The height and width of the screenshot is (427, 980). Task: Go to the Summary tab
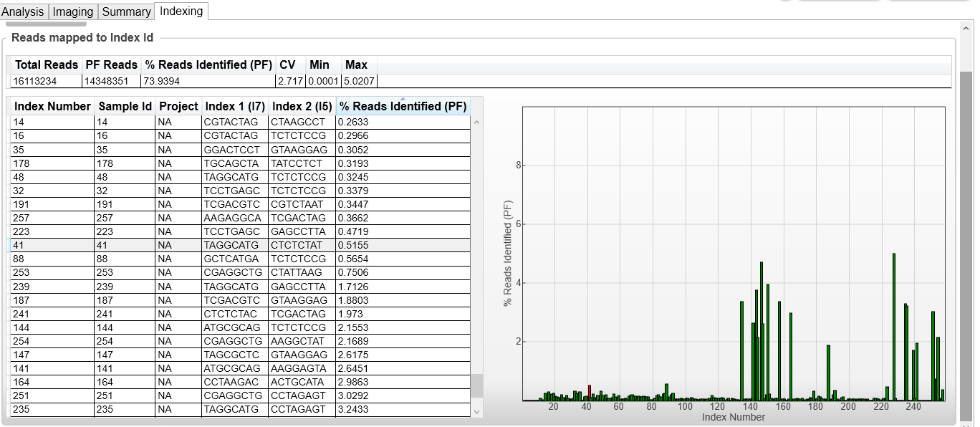pos(126,11)
